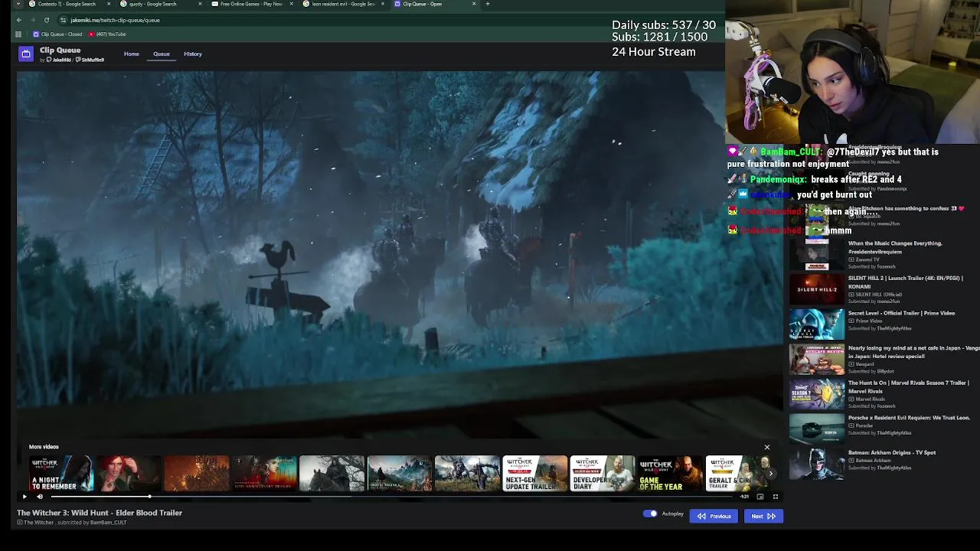Switch to the Queue nav tab

coord(162,54)
